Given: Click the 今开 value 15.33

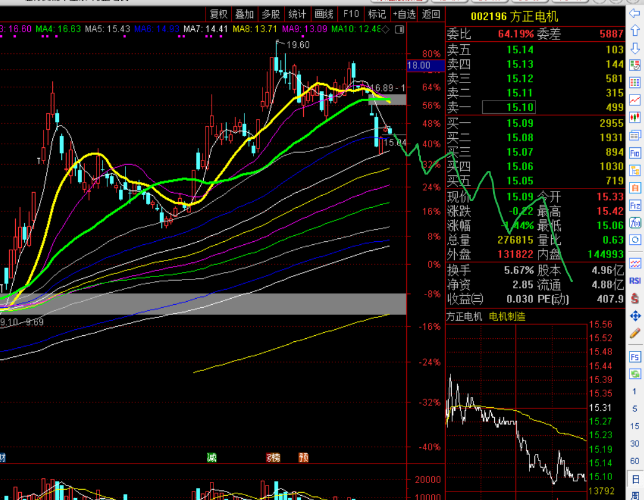Looking at the screenshot, I should [610, 197].
